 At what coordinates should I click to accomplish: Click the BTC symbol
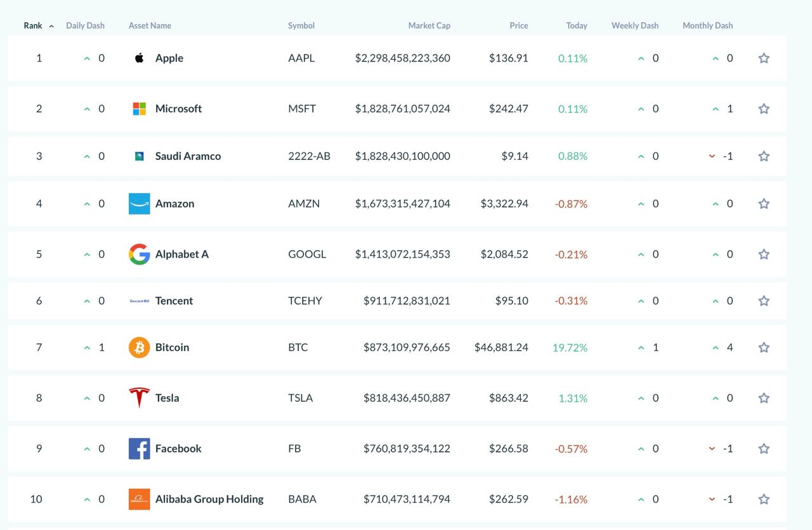[x=298, y=347]
